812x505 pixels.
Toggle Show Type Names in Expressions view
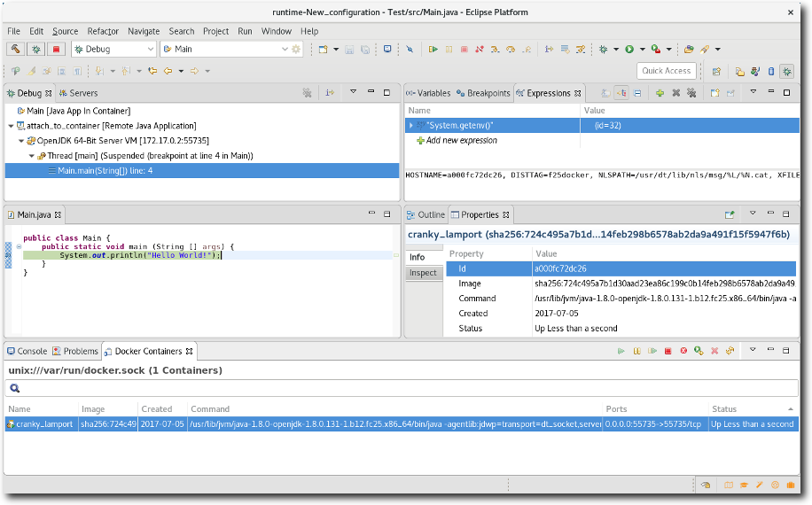click(605, 93)
